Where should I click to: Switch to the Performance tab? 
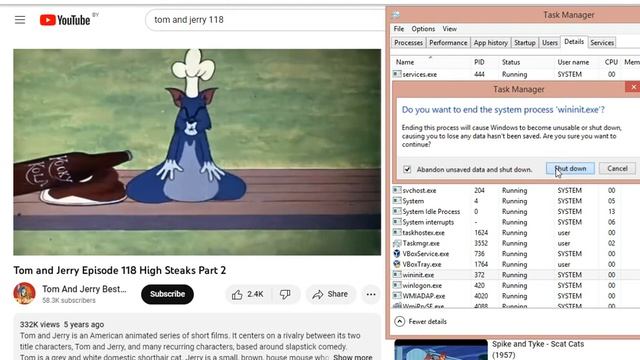(x=448, y=42)
